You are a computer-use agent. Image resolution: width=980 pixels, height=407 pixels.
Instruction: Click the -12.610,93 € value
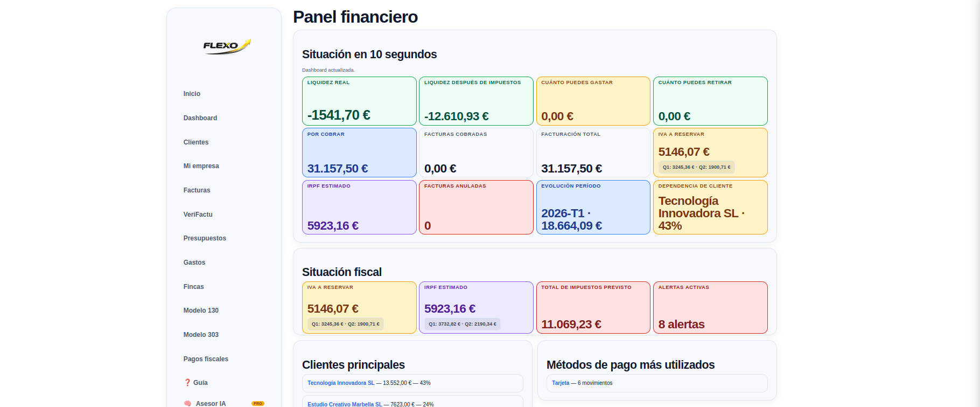457,116
